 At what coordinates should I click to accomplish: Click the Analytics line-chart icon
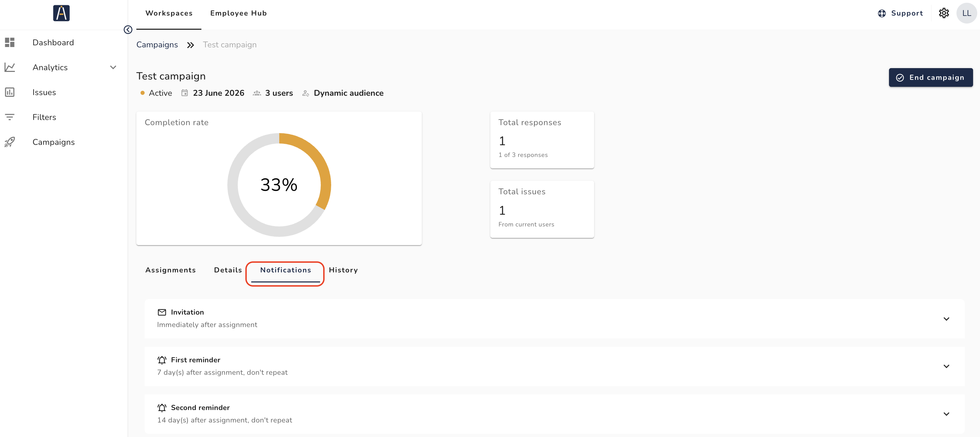point(9,67)
